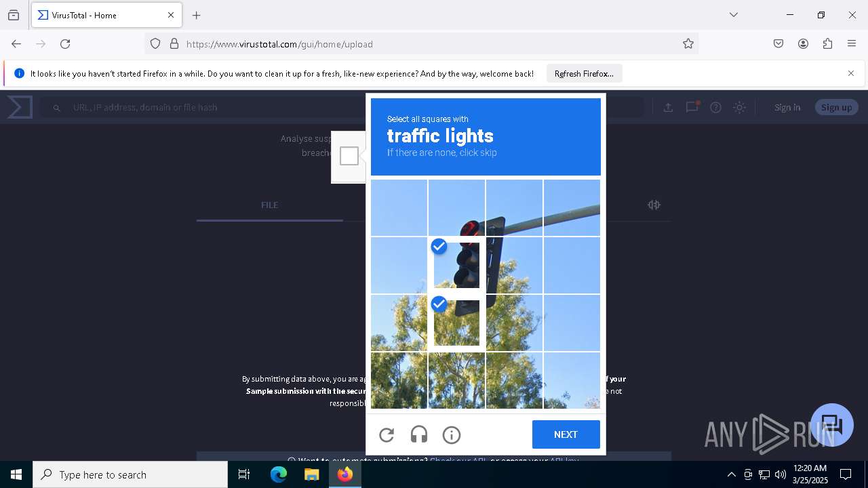Select the VirusTotal - Home tab

coord(106,15)
